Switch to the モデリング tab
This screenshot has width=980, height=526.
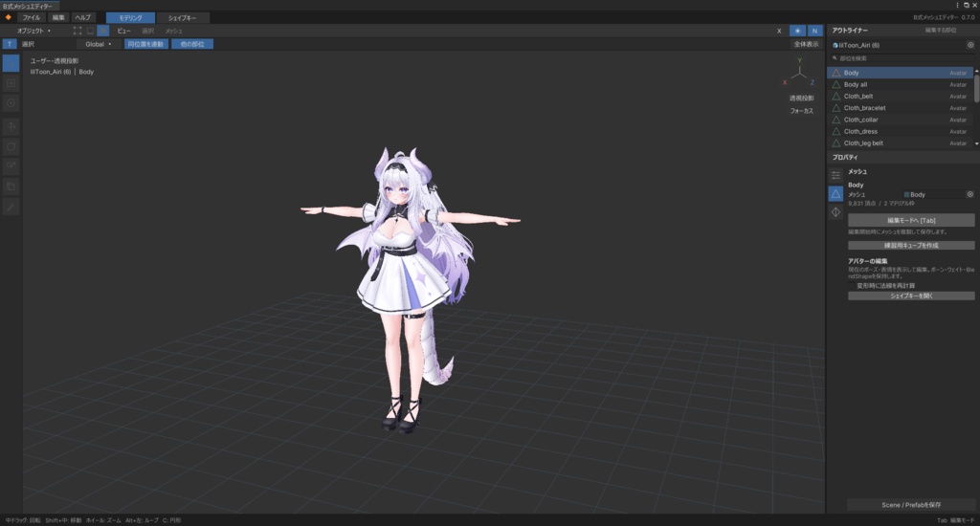130,18
